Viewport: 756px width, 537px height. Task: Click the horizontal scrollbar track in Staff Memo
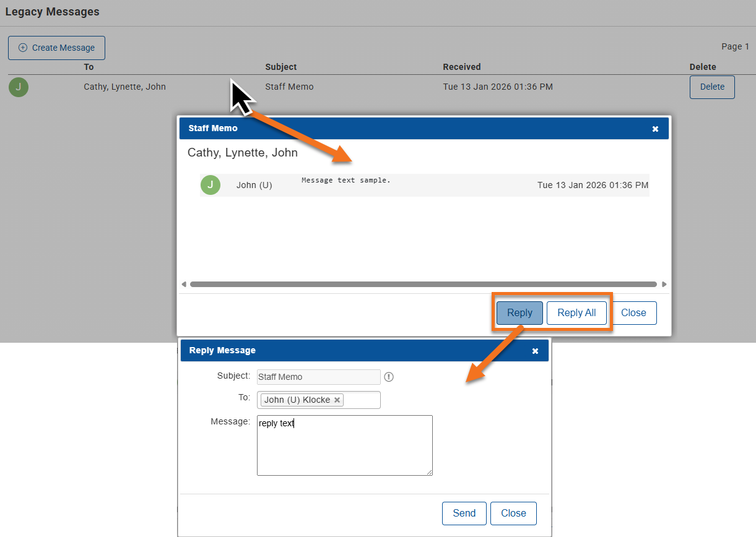click(x=424, y=285)
